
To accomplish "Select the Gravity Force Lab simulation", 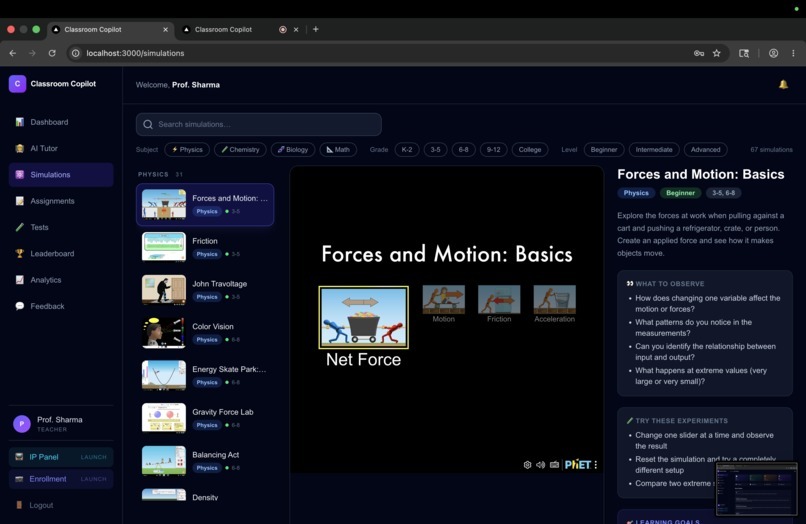I will pos(205,418).
